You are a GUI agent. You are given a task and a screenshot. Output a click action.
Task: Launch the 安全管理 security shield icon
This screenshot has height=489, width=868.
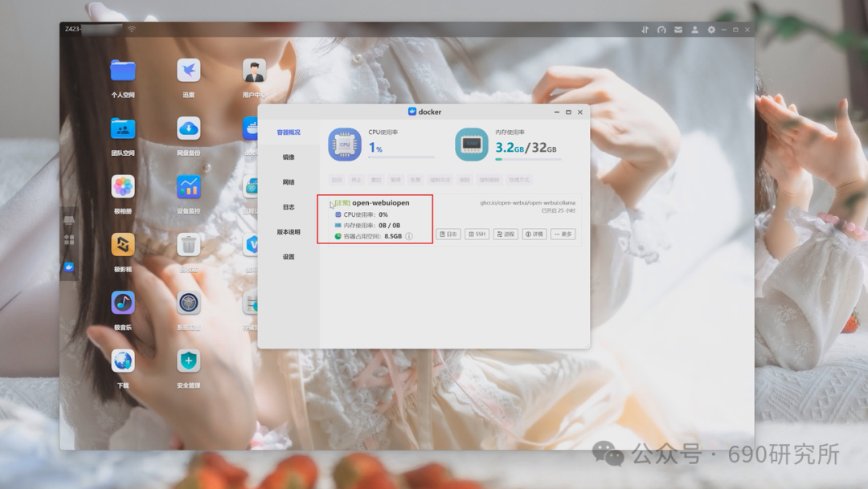[188, 361]
